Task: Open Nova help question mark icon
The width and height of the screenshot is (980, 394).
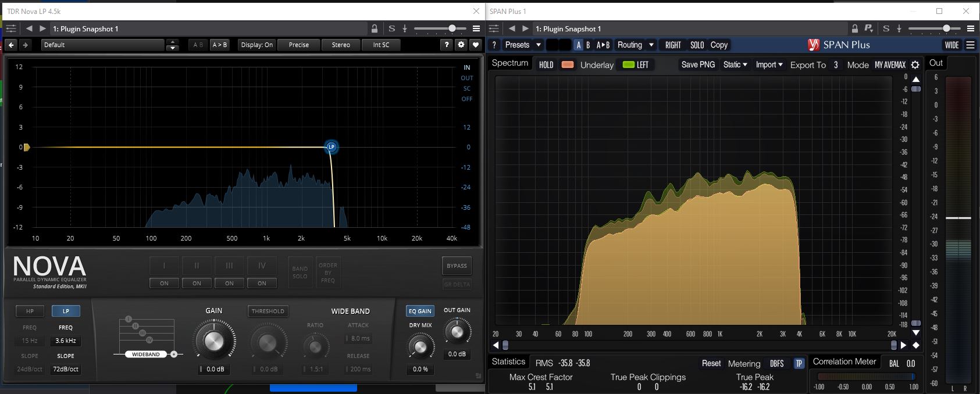Action: pos(447,45)
